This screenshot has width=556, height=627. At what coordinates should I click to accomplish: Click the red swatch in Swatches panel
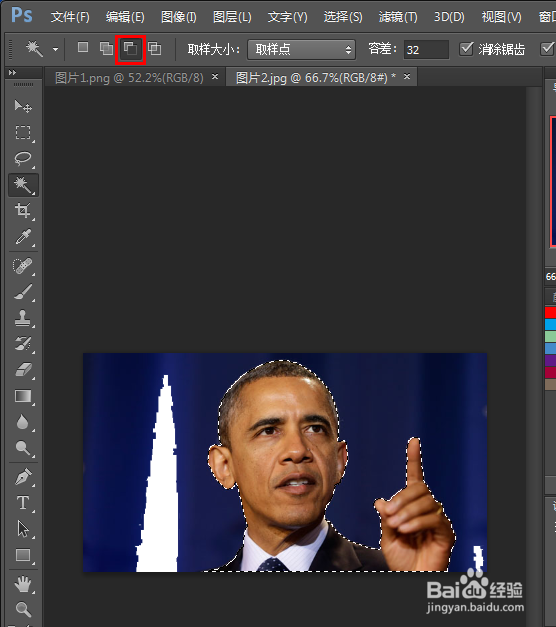coord(550,312)
